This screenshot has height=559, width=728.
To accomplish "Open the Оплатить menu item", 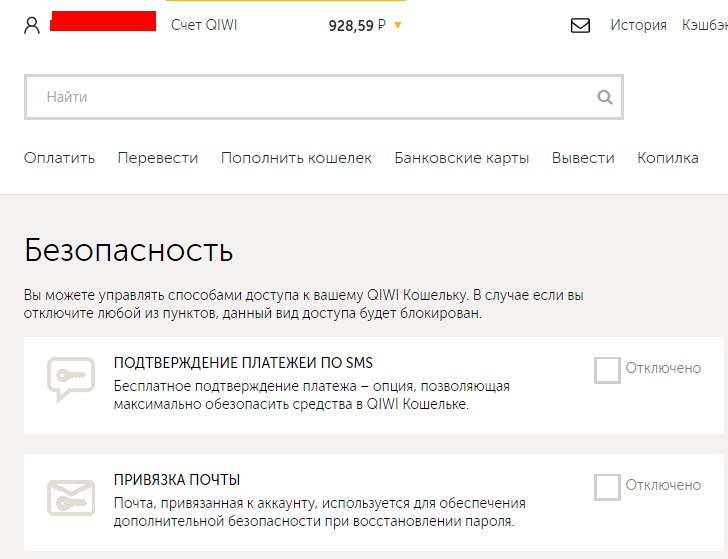I will [x=59, y=158].
